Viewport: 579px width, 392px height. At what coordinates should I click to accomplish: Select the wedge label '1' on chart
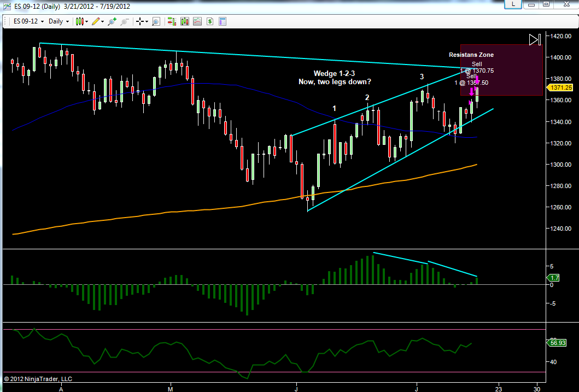click(x=334, y=108)
